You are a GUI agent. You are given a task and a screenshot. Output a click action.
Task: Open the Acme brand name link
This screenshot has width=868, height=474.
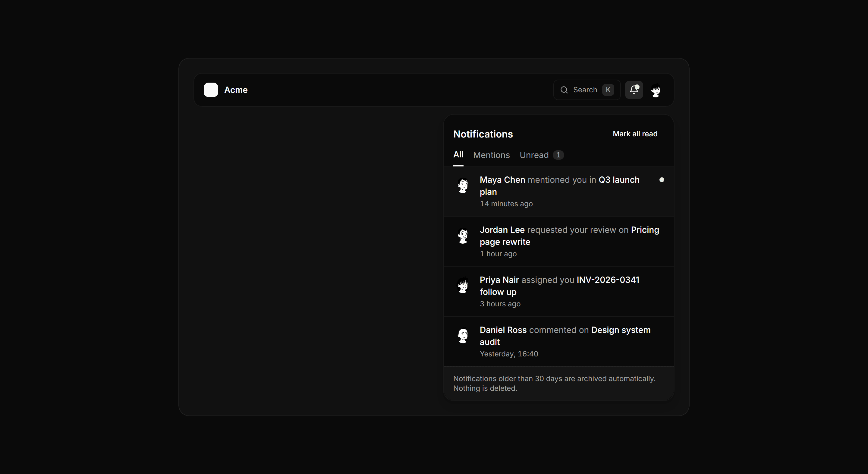236,90
